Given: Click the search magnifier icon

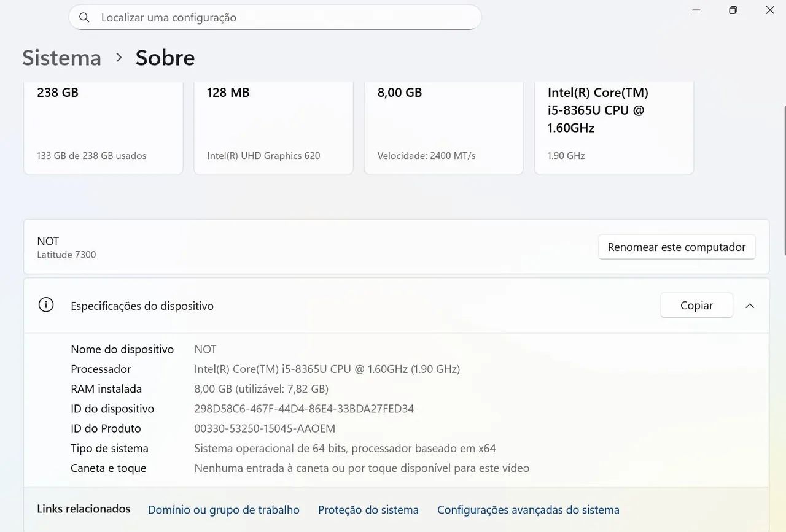Looking at the screenshot, I should (x=85, y=17).
